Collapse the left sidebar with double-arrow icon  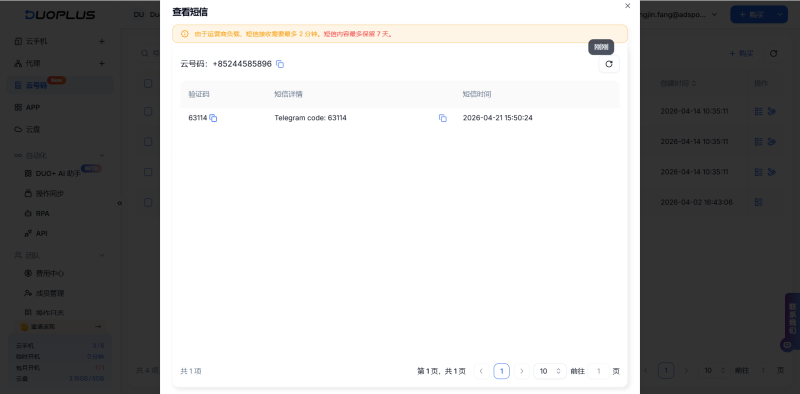click(120, 203)
